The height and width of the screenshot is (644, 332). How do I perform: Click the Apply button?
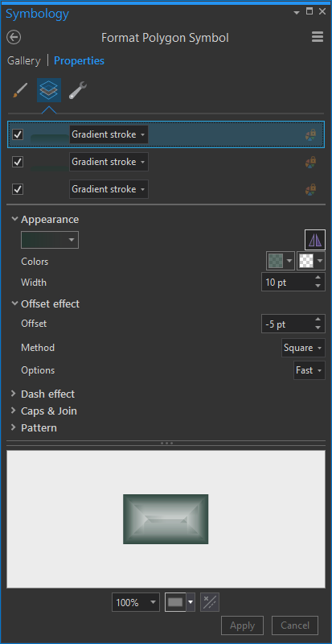(x=242, y=625)
